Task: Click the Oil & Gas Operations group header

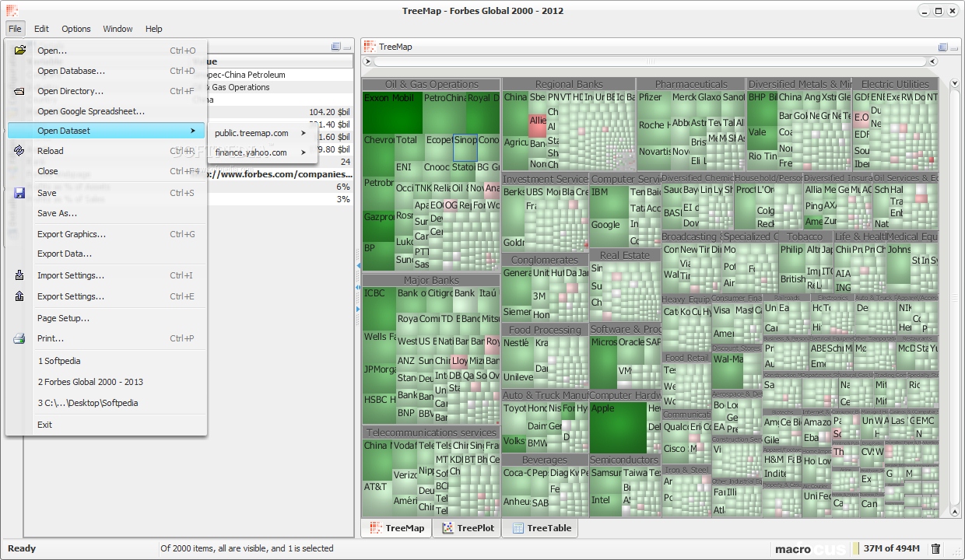Action: [x=431, y=84]
